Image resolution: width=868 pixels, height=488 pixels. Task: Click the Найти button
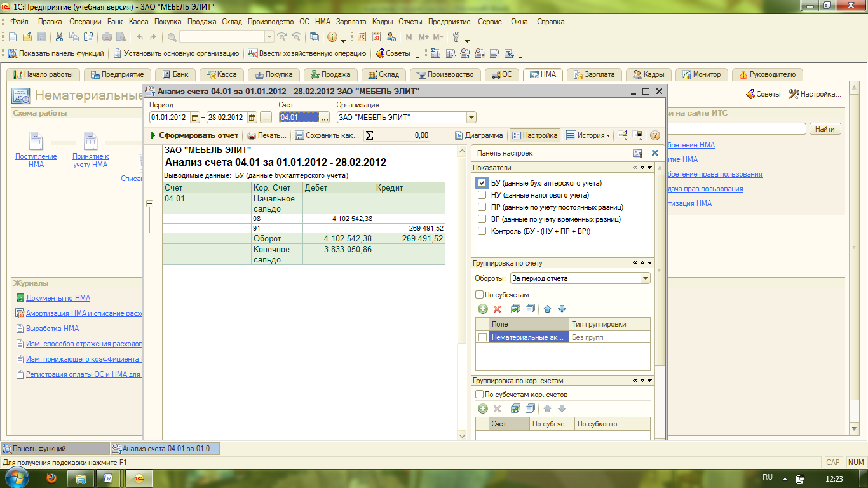pos(825,129)
